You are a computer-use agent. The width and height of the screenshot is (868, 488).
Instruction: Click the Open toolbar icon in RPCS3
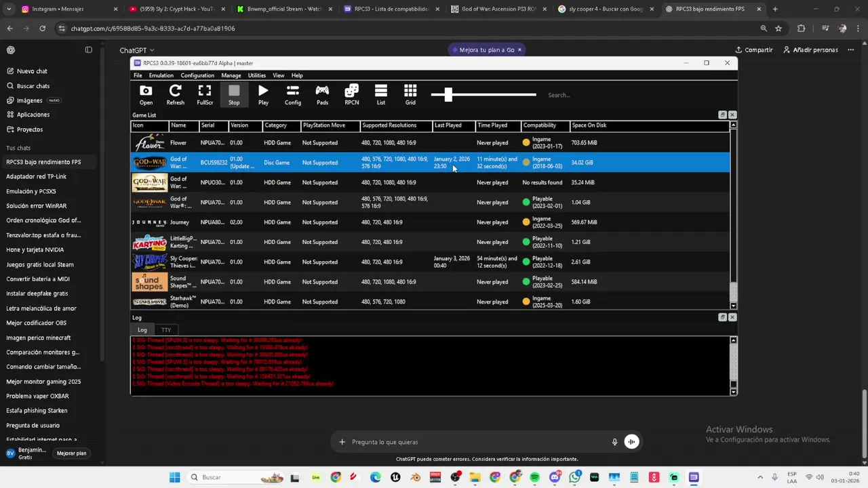click(x=146, y=95)
